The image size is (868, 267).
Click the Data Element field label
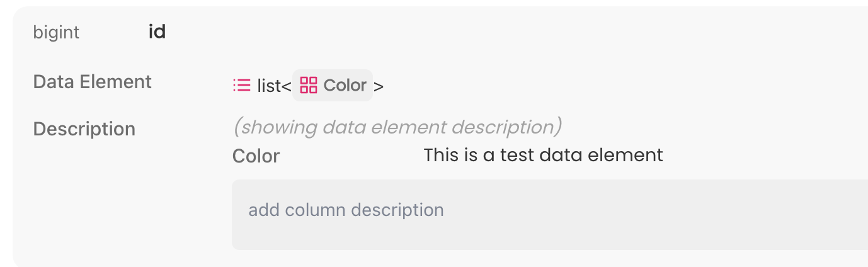tap(92, 82)
